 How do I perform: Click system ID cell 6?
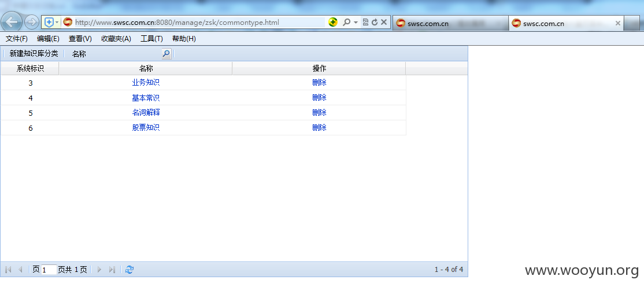point(31,128)
